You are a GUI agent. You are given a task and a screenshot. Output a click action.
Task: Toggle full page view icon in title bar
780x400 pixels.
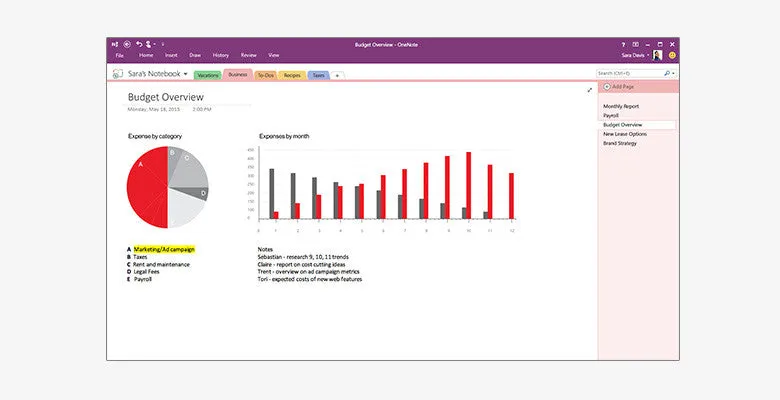click(x=635, y=44)
